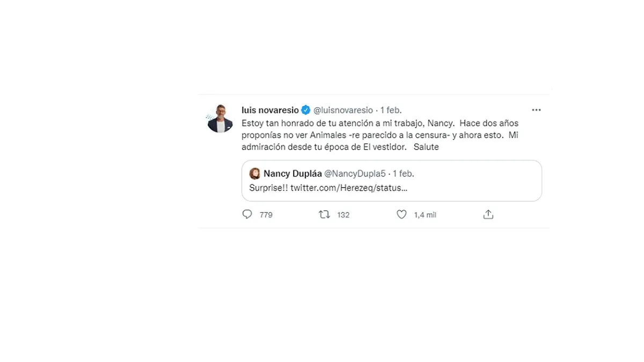Viewport: 644px width, 362px height.
Task: Click the quoted tweet's 1 feb. date
Action: pos(404,174)
